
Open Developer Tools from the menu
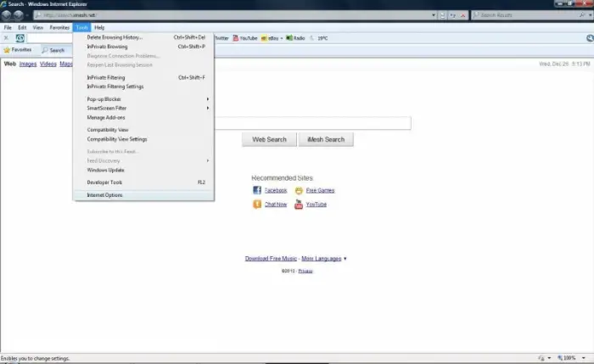tap(143, 182)
